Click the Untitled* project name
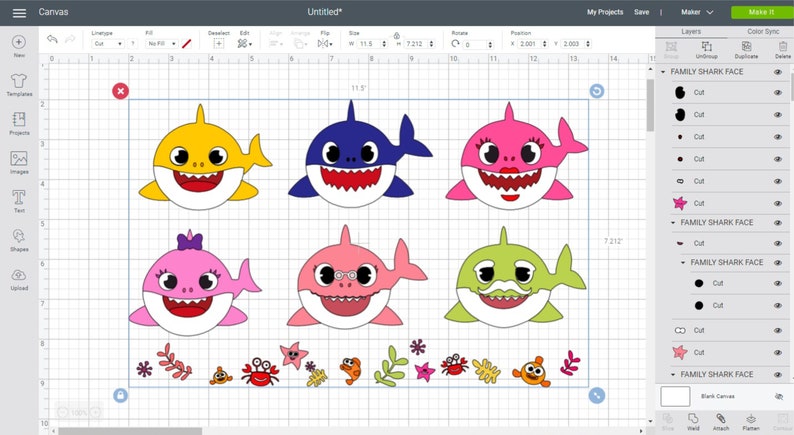The height and width of the screenshot is (435, 794). (325, 12)
